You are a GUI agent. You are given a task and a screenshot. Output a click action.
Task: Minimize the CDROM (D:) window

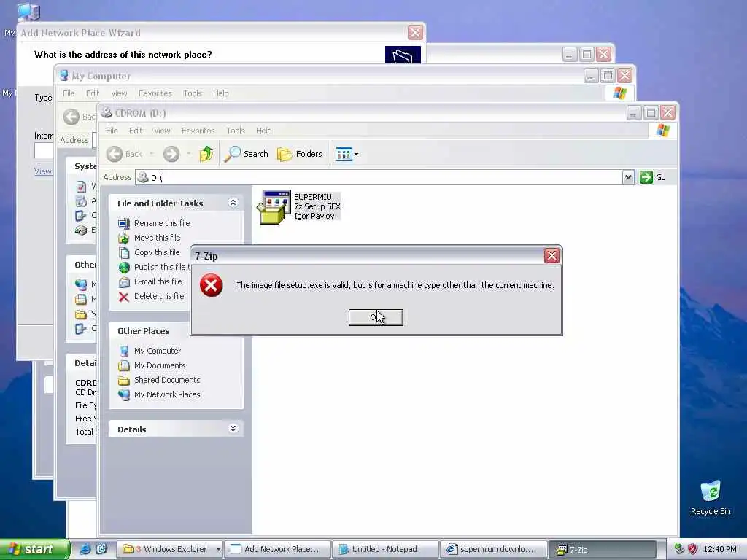tap(633, 113)
